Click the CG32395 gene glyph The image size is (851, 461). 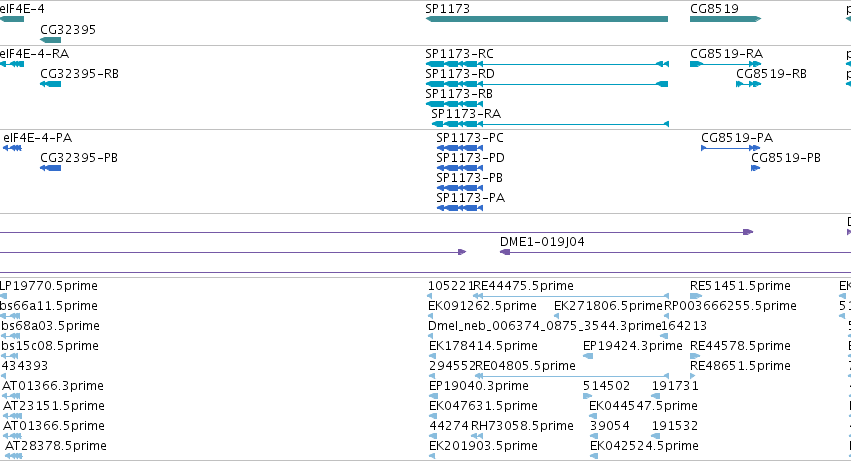[50, 40]
